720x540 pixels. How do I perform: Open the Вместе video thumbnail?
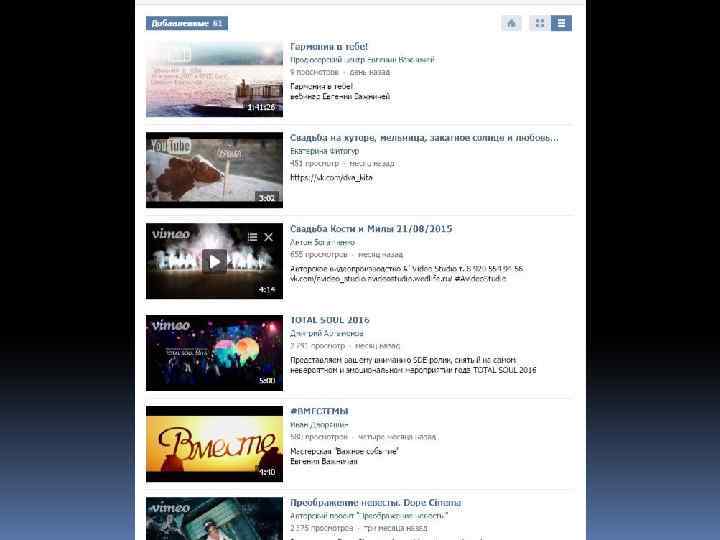click(214, 444)
